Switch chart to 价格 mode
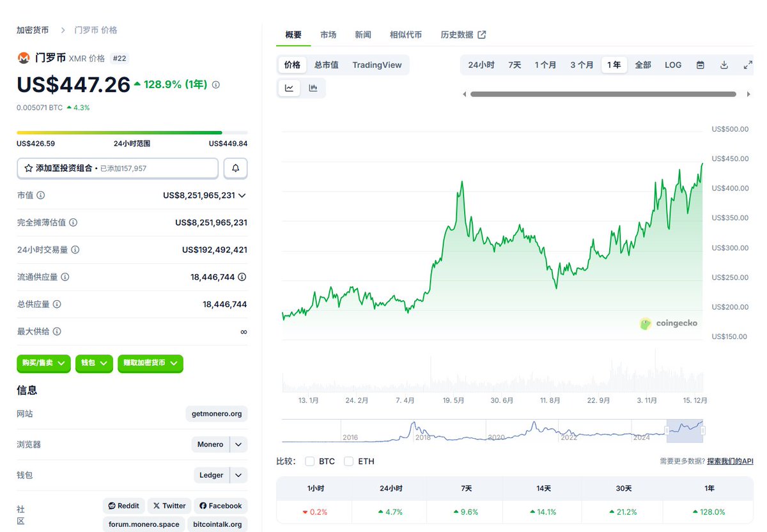The height and width of the screenshot is (532, 767). pyautogui.click(x=292, y=65)
